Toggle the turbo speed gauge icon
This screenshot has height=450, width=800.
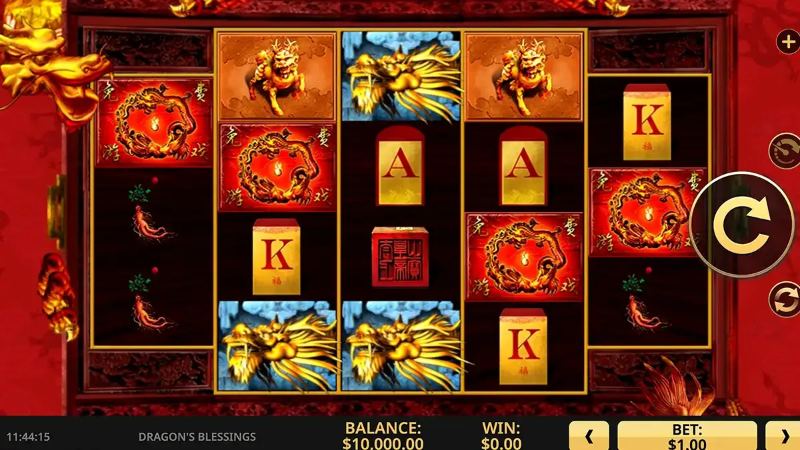(x=786, y=151)
